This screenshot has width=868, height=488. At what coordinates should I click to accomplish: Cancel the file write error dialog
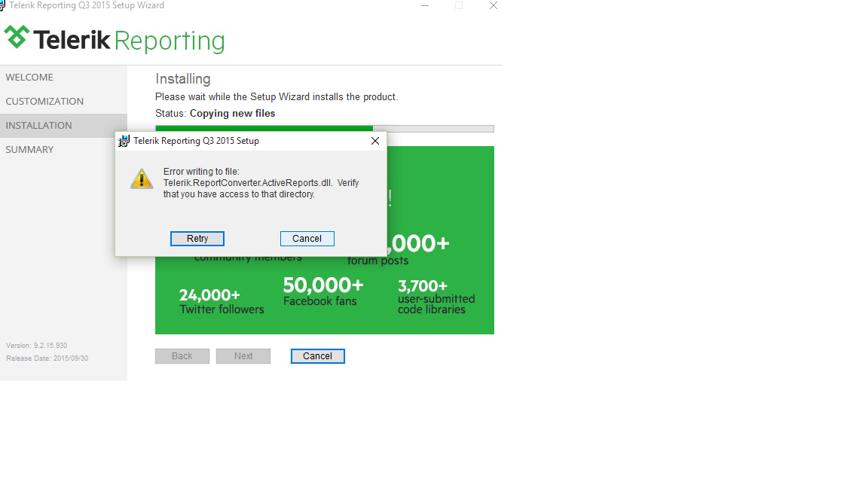tap(307, 239)
